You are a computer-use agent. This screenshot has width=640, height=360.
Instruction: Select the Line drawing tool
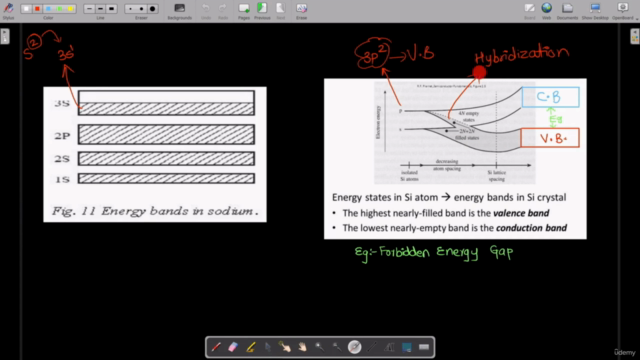[x=372, y=347]
